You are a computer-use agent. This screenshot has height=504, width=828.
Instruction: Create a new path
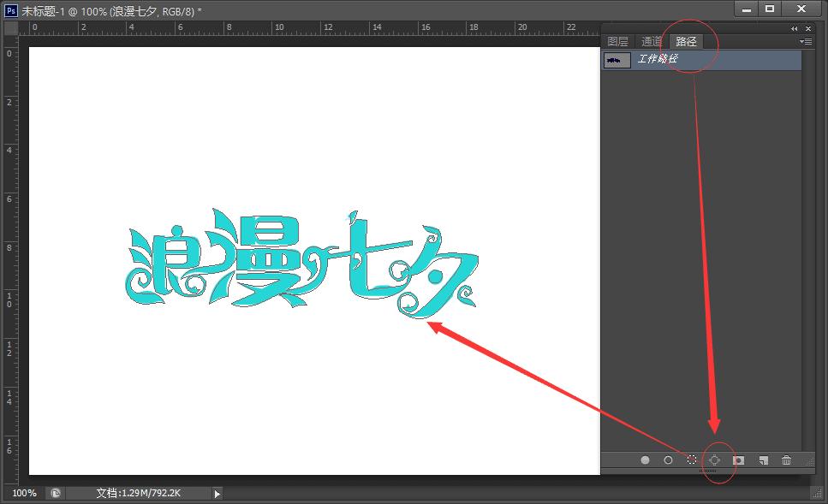[x=762, y=460]
